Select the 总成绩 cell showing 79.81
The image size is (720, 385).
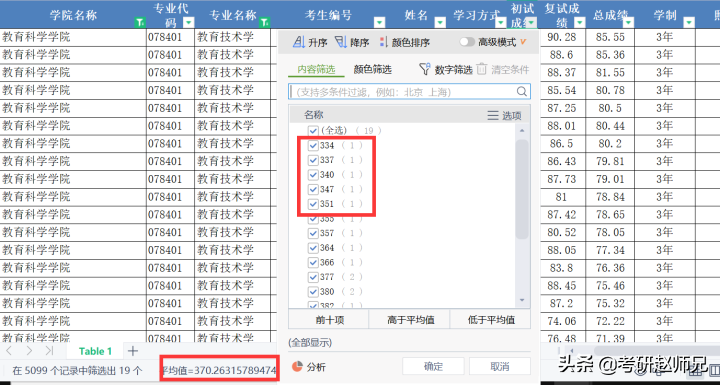[610, 161]
